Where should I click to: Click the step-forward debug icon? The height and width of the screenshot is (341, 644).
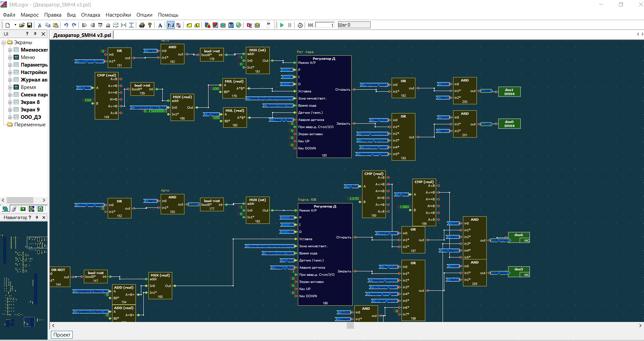(310, 25)
